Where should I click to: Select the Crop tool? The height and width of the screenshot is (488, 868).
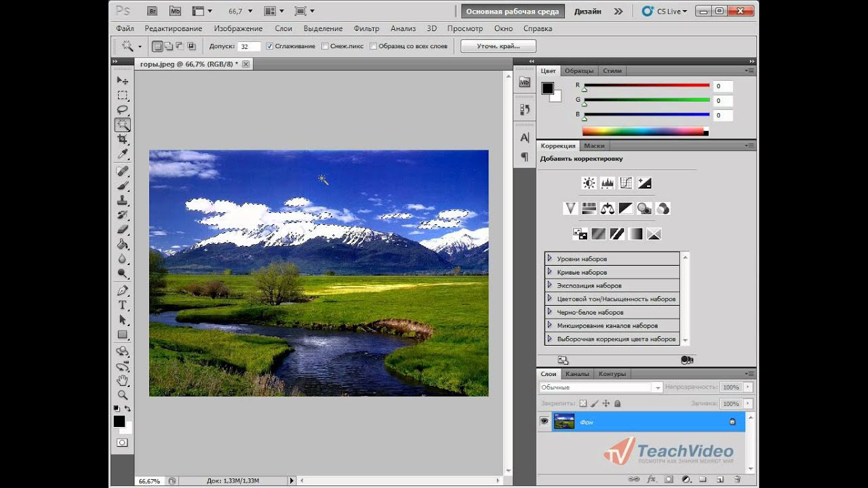(123, 139)
